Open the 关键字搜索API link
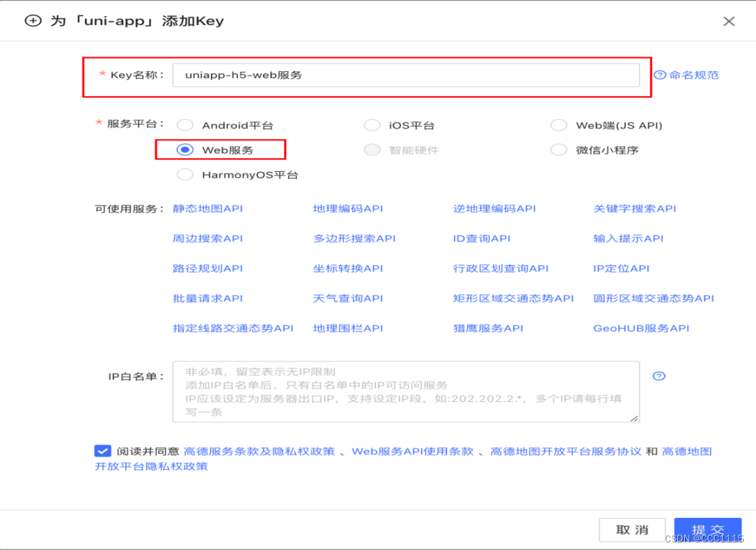 (634, 209)
